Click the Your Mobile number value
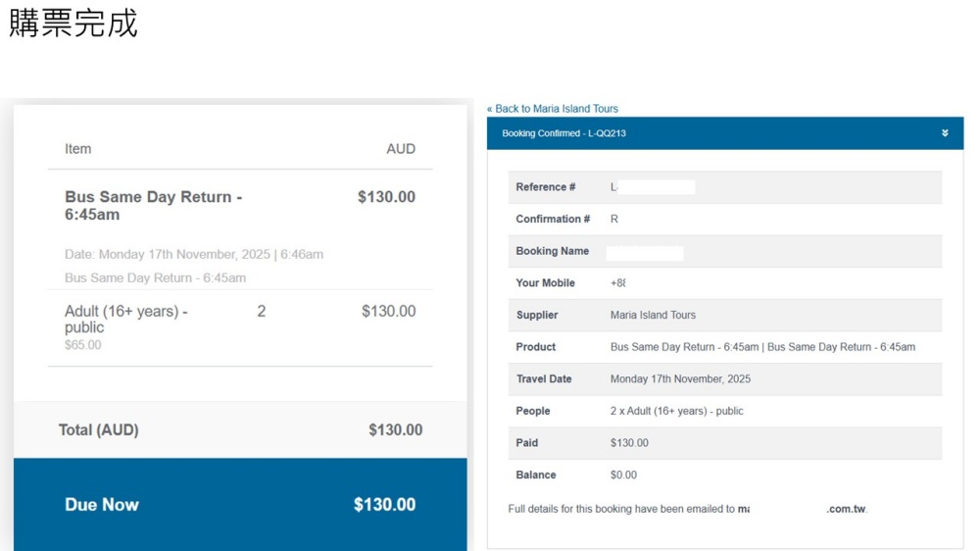This screenshot has width=980, height=551. point(617,283)
